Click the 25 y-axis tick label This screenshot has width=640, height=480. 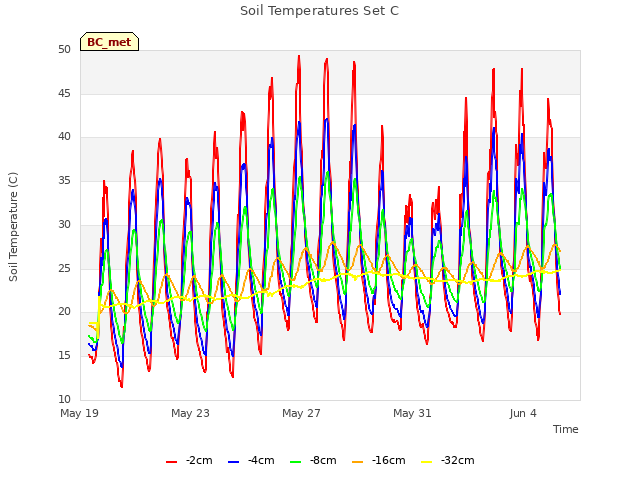click(64, 268)
